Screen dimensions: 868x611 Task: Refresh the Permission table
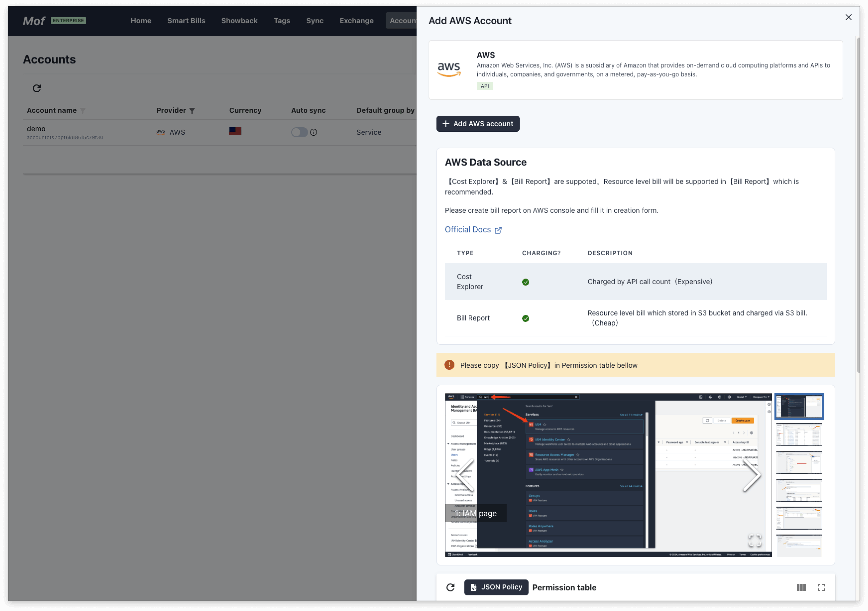(x=450, y=587)
